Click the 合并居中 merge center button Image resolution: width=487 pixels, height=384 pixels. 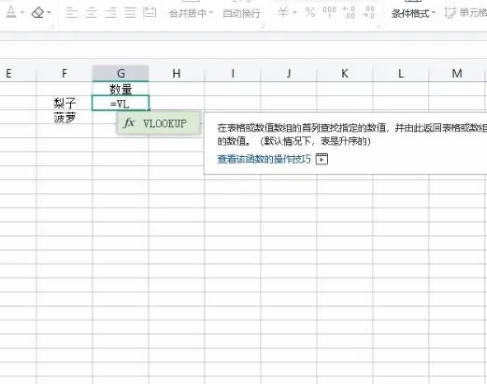(188, 13)
